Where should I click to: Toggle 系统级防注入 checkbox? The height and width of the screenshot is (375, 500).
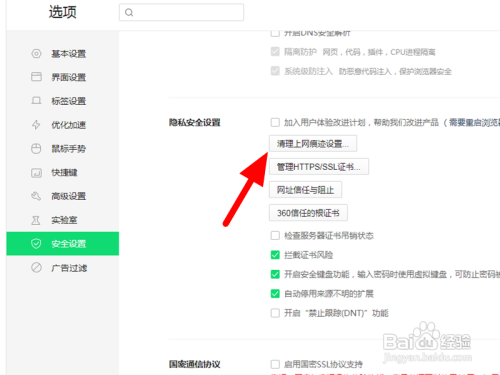click(275, 71)
